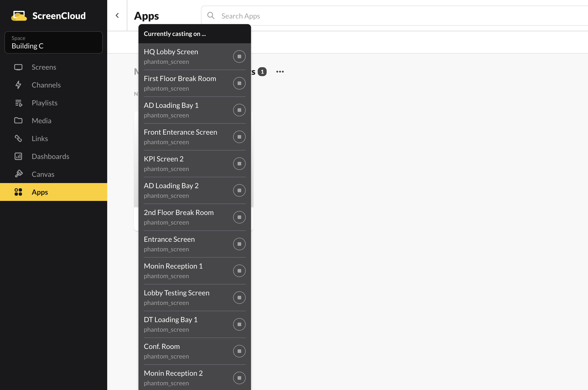Select Lobby Testing Screen name

[177, 293]
